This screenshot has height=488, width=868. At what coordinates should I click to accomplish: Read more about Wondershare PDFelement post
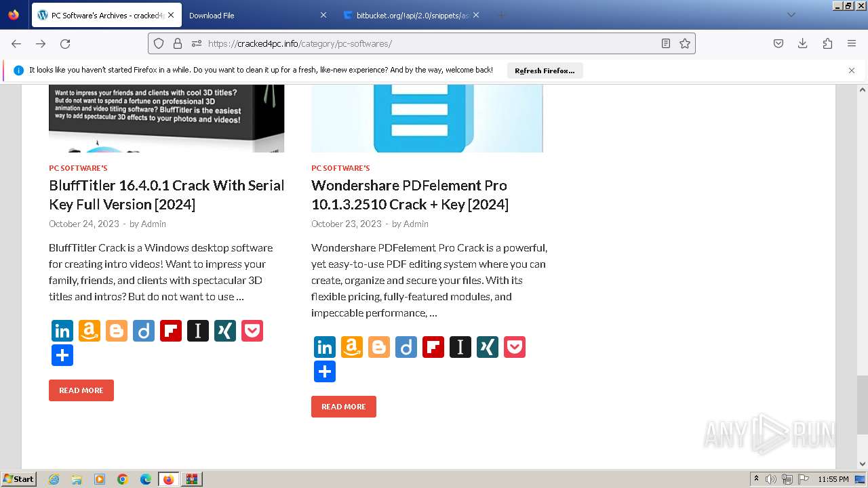pos(344,407)
